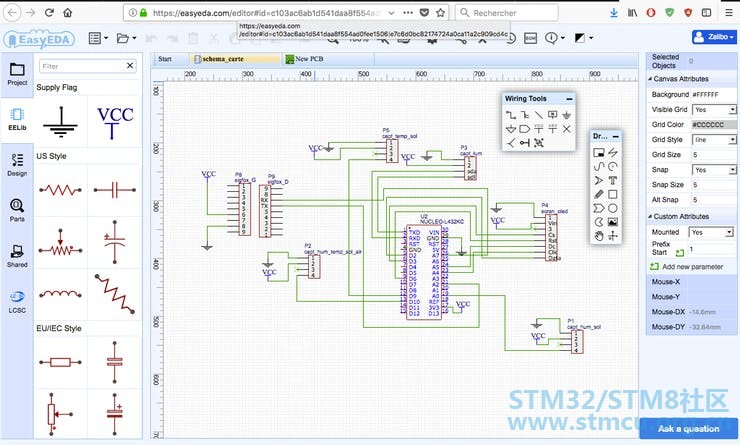
Task: Click the Ask a question button
Action: 689,428
